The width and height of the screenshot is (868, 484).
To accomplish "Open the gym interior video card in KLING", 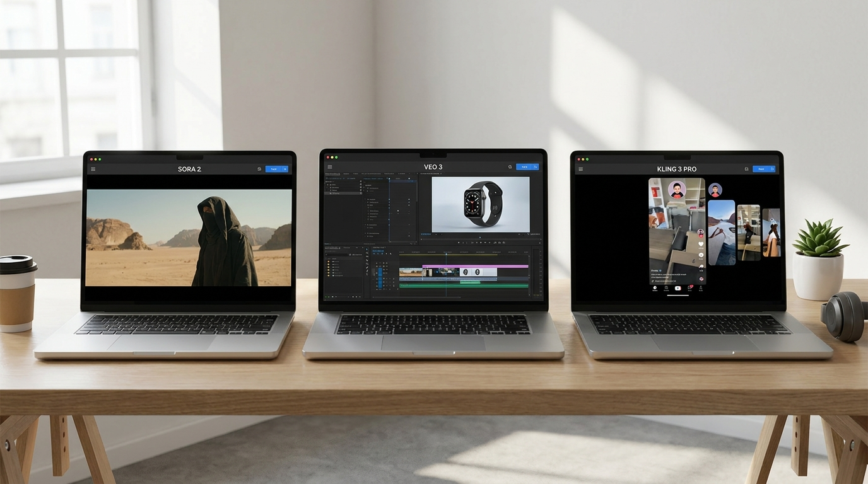I will 749,233.
